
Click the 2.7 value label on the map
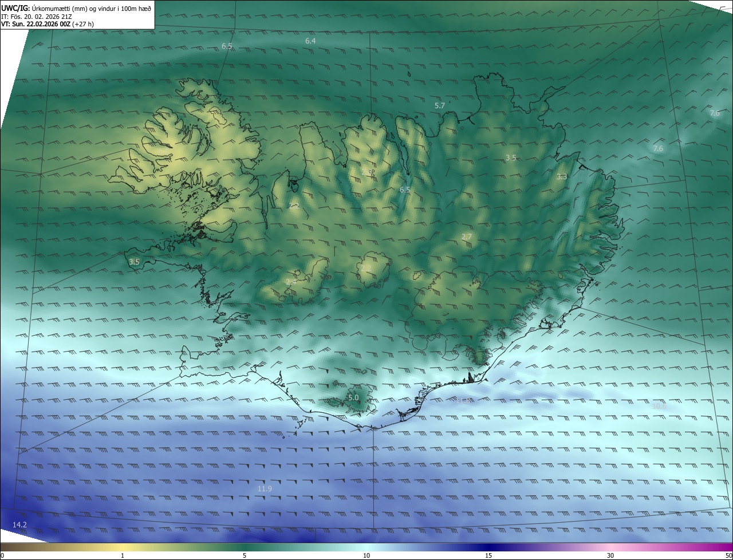coord(467,237)
